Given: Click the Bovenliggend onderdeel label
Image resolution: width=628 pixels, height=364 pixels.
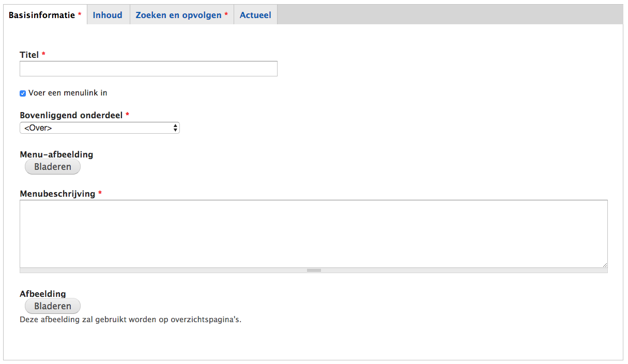Looking at the screenshot, I should [x=71, y=115].
